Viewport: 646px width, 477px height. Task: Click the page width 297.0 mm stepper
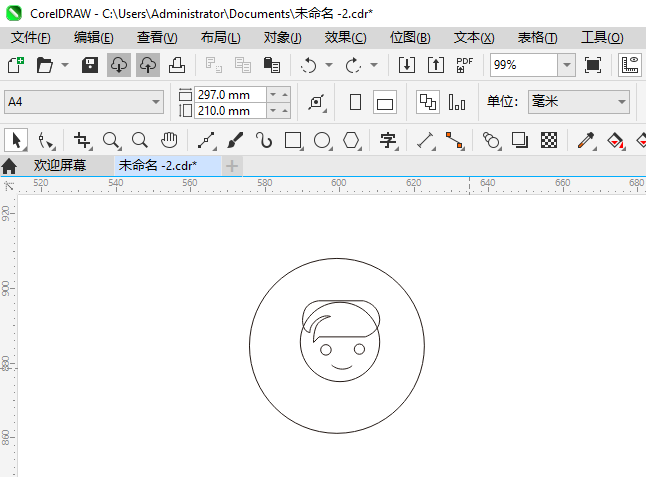pos(279,95)
